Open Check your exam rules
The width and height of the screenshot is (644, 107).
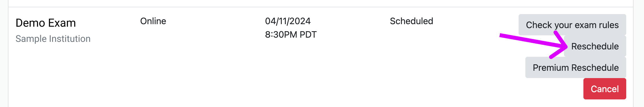point(572,25)
